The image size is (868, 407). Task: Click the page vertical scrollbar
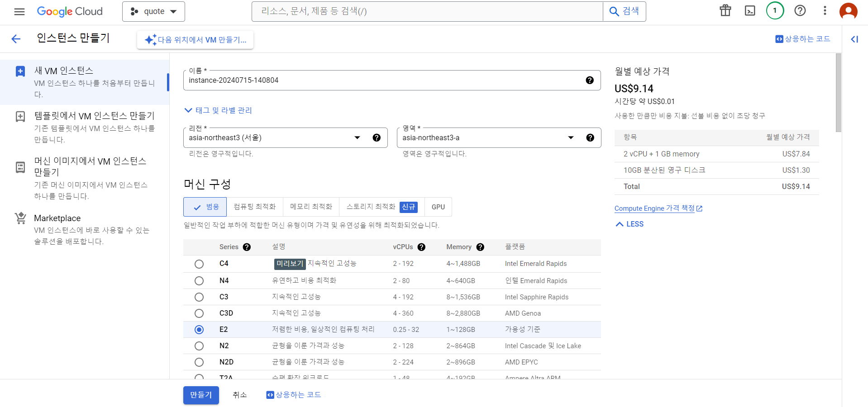coord(839,93)
